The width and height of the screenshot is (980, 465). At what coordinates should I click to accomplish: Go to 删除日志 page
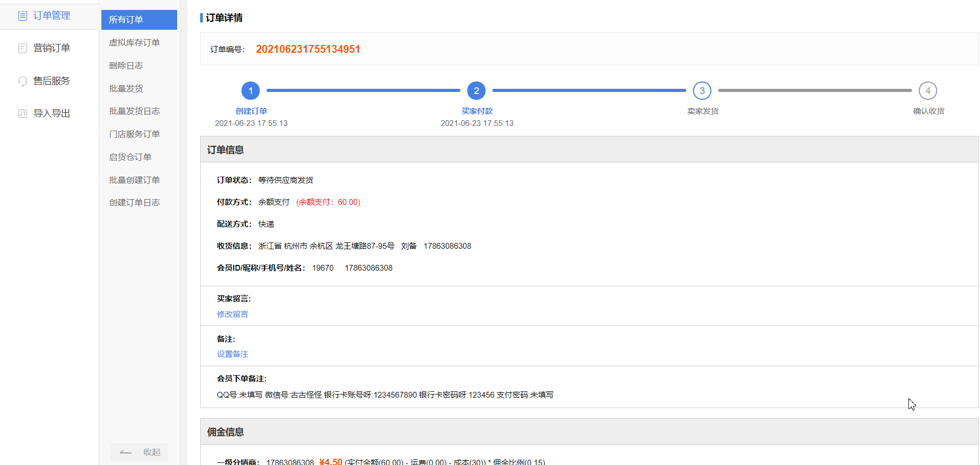tap(126, 66)
